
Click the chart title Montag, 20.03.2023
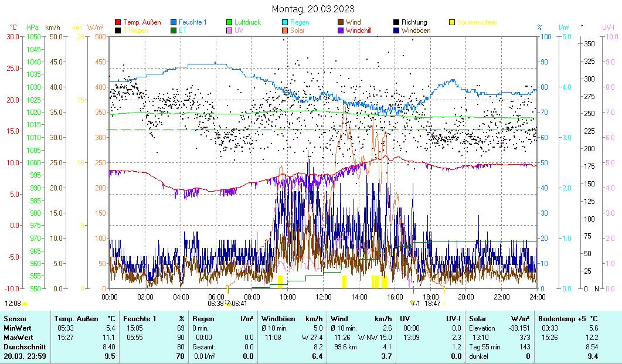tap(313, 9)
